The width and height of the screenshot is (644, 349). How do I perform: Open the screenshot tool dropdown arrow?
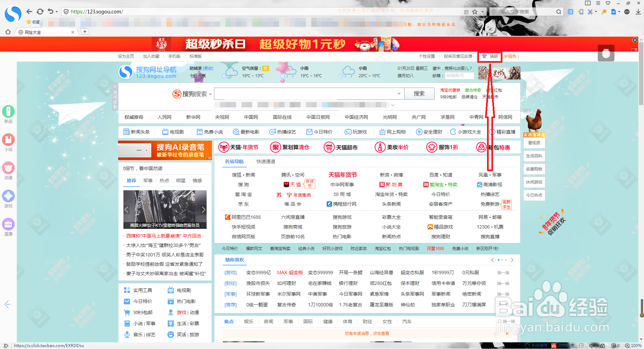596,12
